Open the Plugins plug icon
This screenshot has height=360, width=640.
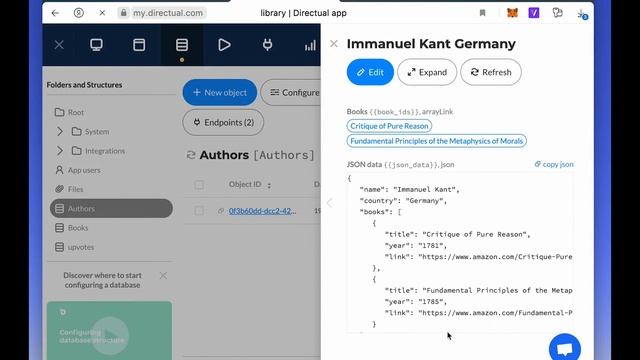[x=267, y=44]
